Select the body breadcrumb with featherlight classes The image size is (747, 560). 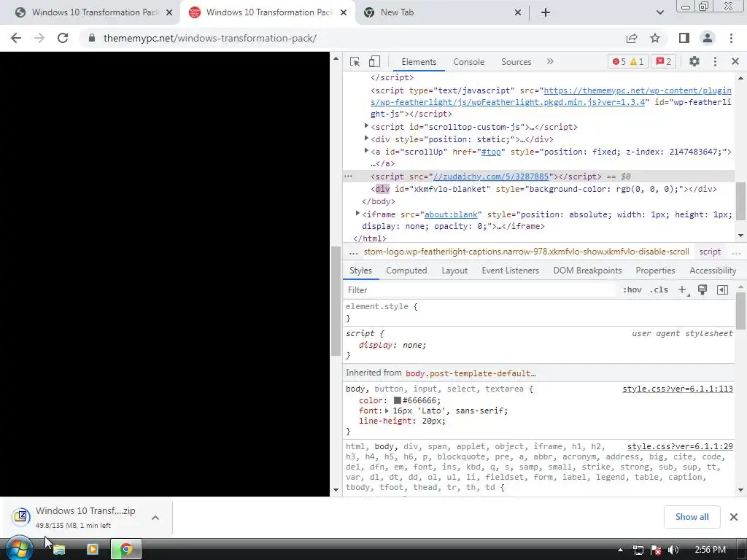(526, 252)
